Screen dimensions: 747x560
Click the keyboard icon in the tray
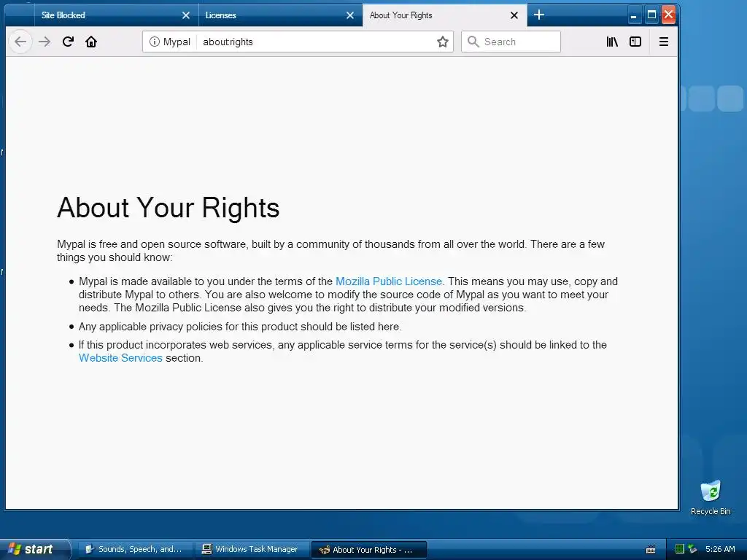pyautogui.click(x=650, y=550)
